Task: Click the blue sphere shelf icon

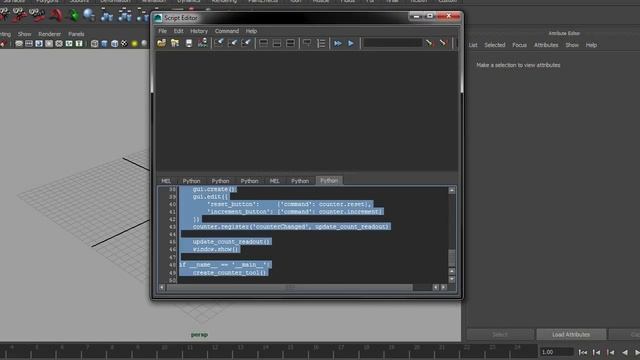Action: tap(89, 15)
